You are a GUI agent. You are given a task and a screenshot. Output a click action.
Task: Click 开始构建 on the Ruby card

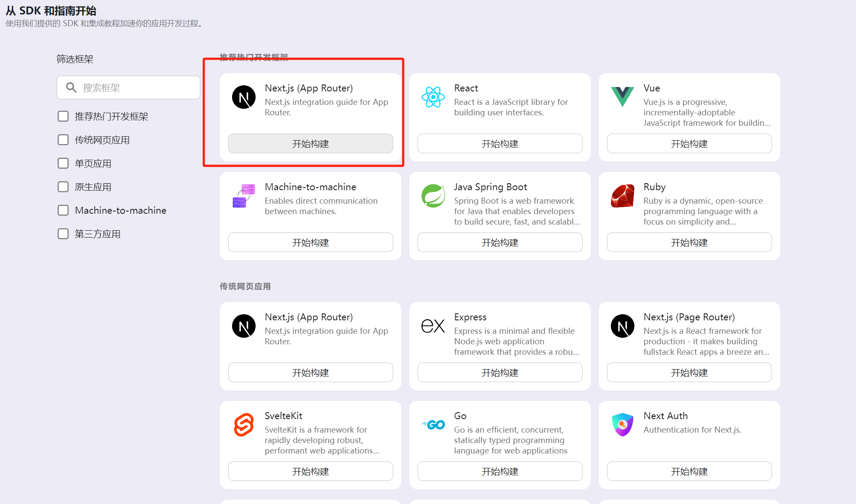(x=689, y=242)
